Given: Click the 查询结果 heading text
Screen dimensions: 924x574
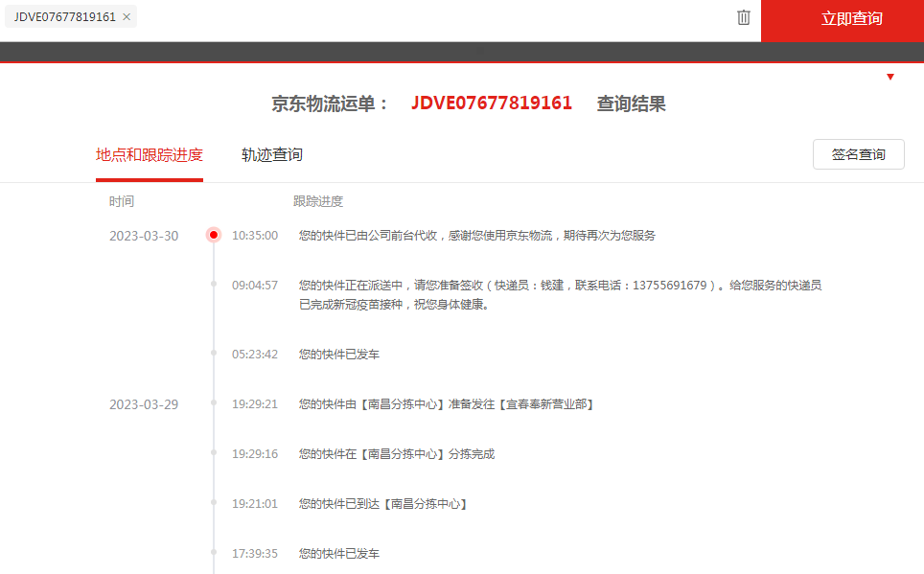Looking at the screenshot, I should (631, 103).
